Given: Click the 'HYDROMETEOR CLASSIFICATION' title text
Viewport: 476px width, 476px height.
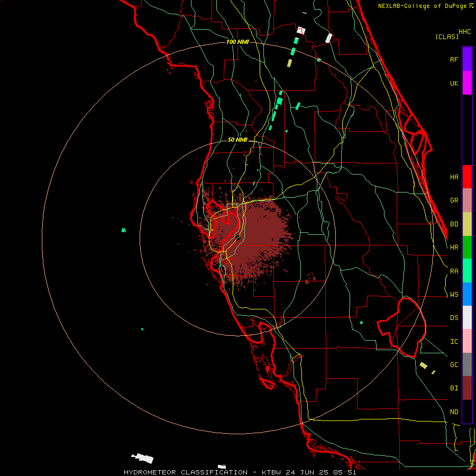Looking at the screenshot, I should click(186, 472).
